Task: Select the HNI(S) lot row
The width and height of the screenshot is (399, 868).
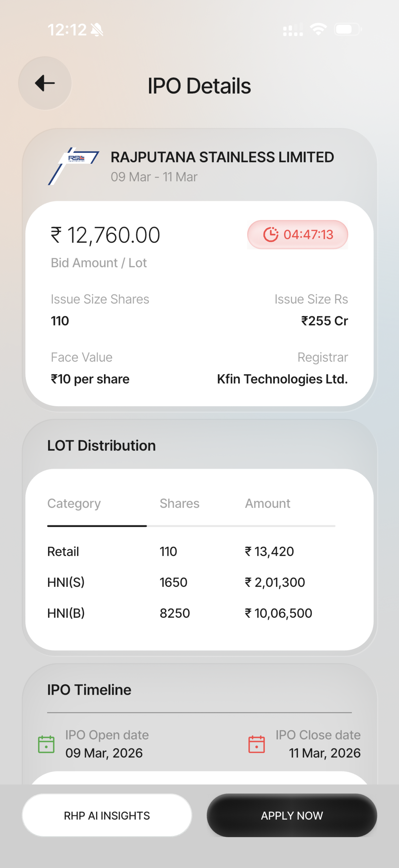Action: [191, 583]
